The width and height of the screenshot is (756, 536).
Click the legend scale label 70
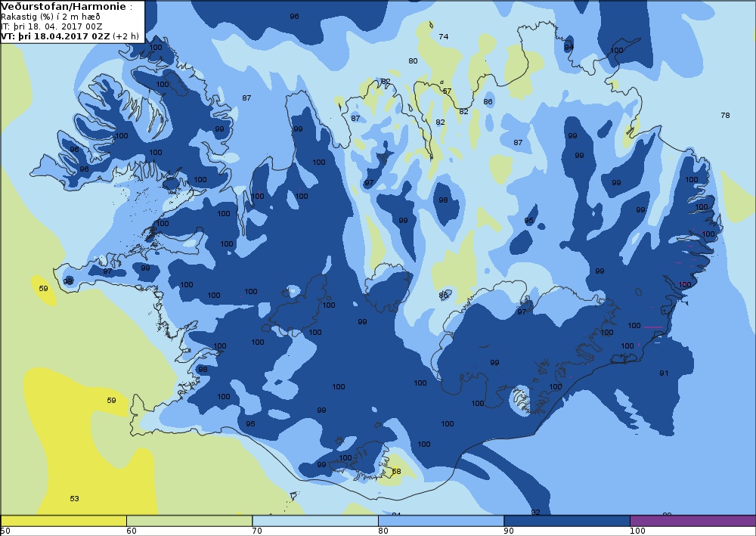[x=257, y=531]
